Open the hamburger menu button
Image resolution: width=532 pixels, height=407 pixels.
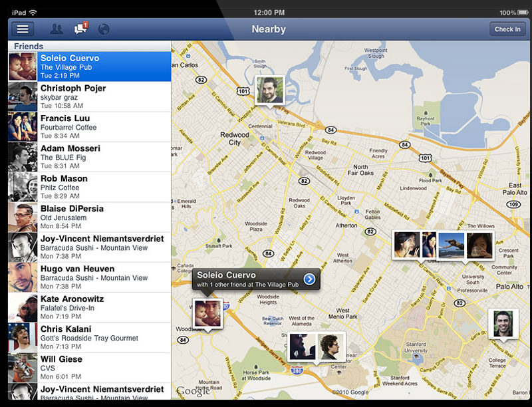point(23,29)
